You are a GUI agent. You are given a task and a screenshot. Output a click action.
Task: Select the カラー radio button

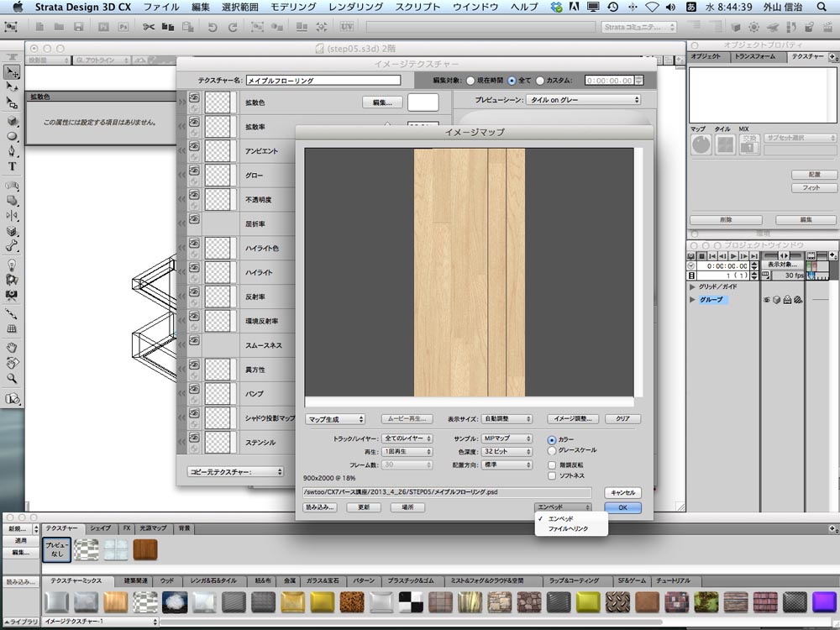(x=552, y=440)
